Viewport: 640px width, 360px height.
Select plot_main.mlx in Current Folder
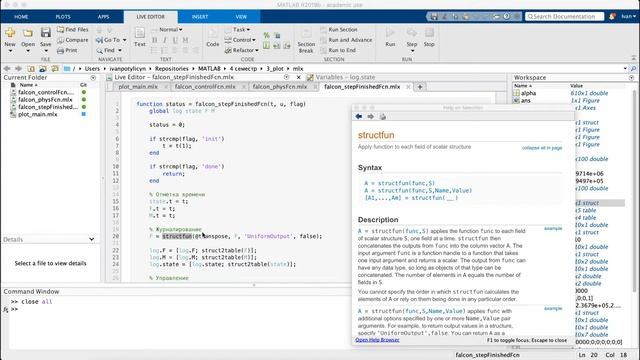tap(37, 114)
